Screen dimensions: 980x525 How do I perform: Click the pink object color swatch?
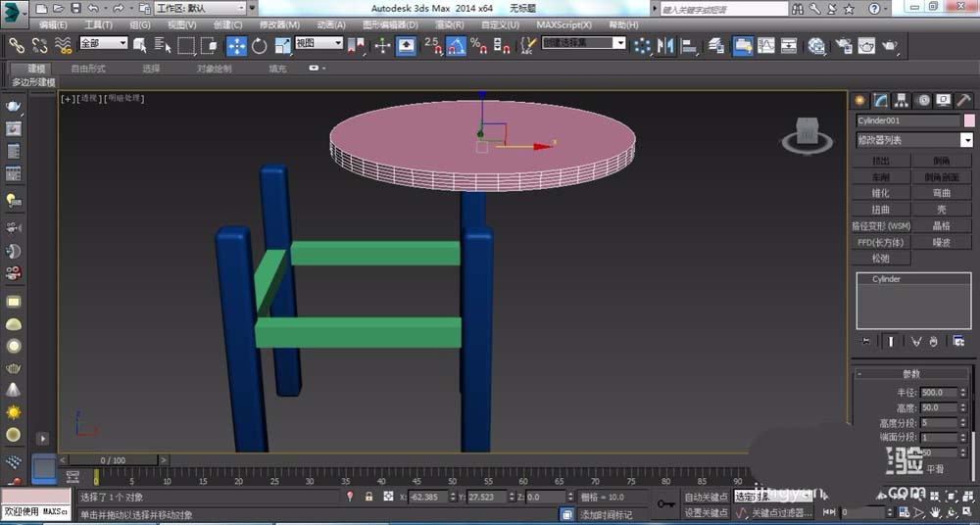point(969,120)
